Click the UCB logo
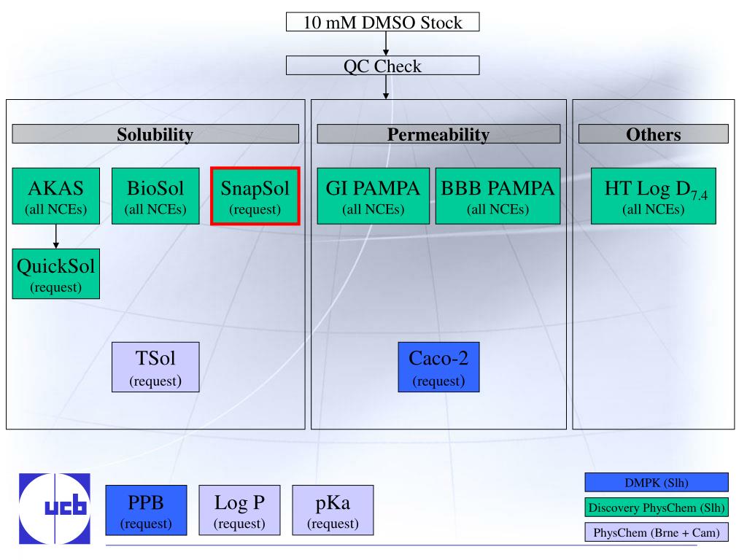 click(55, 508)
